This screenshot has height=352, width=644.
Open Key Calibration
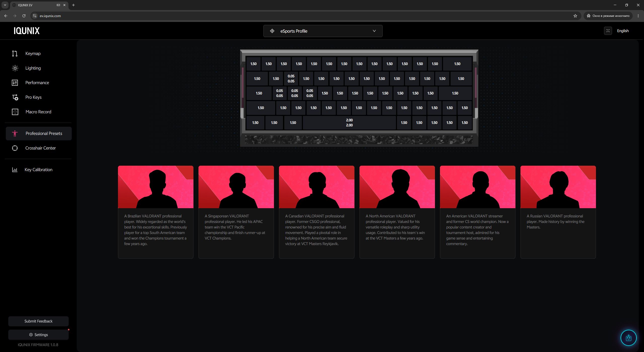[x=38, y=170]
